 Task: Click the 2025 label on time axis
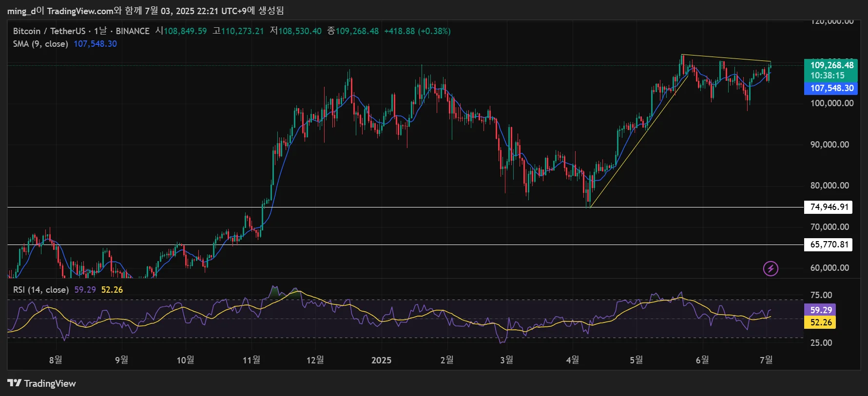(381, 360)
